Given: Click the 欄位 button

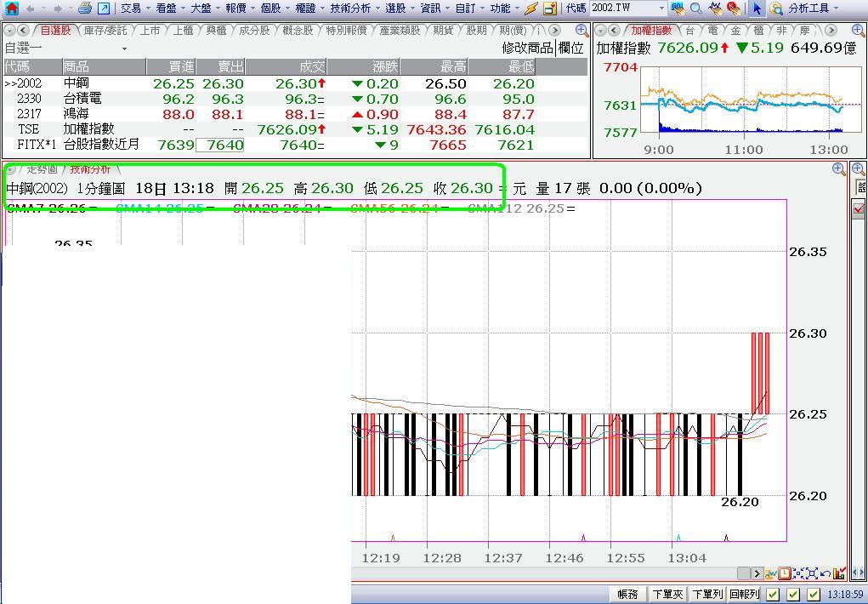Looking at the screenshot, I should tap(571, 48).
